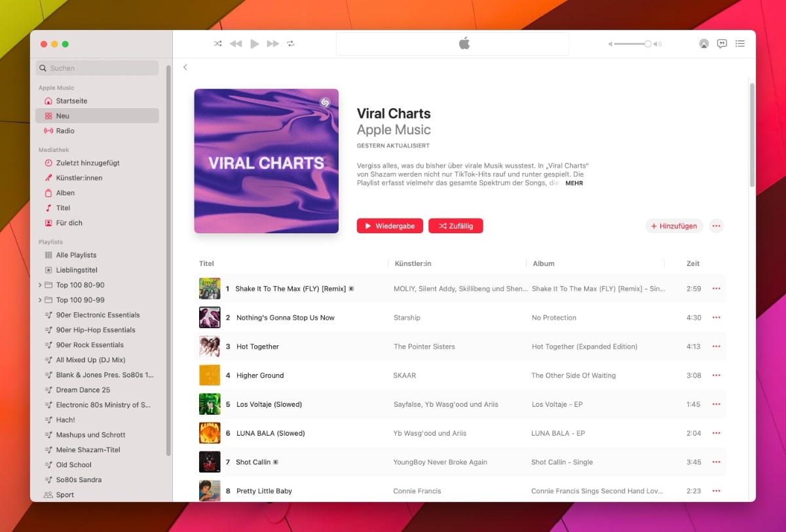786x532 pixels.
Task: Toggle shuffle in the playback toolbar
Action: coord(217,44)
